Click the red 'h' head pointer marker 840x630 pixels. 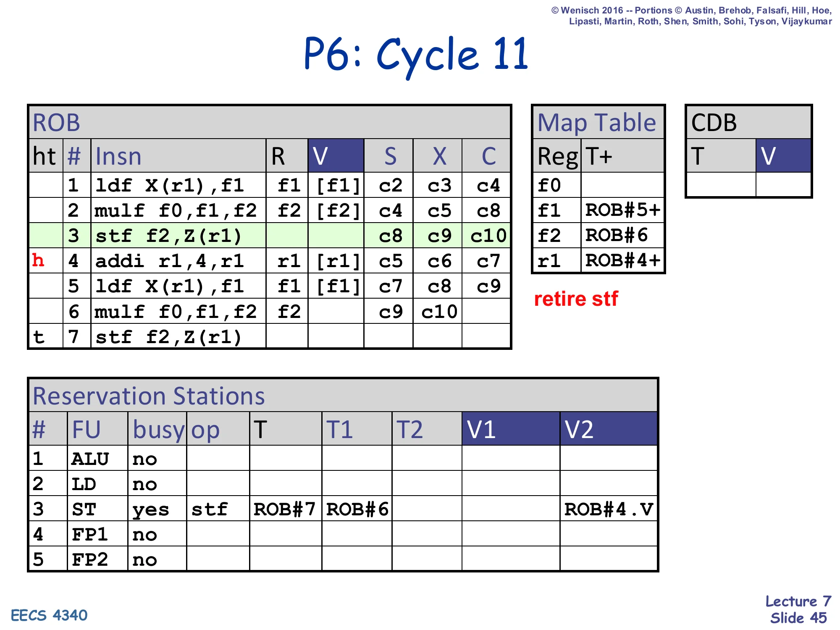click(x=38, y=260)
